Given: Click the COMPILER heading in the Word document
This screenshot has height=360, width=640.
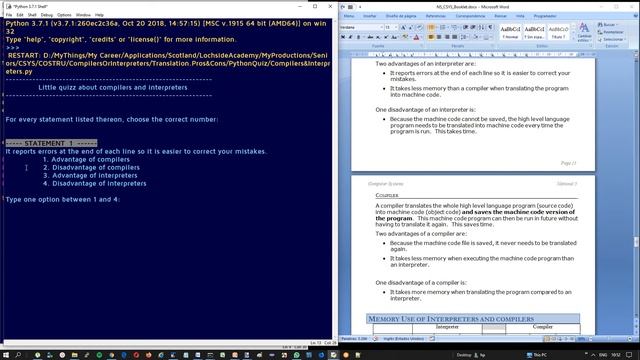Looking at the screenshot, I should (387, 196).
